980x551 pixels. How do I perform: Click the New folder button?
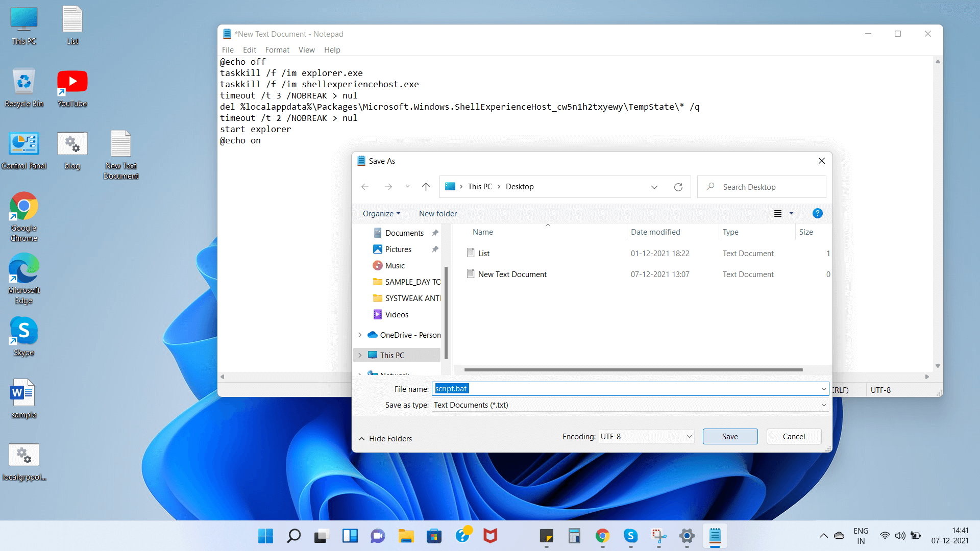tap(437, 213)
